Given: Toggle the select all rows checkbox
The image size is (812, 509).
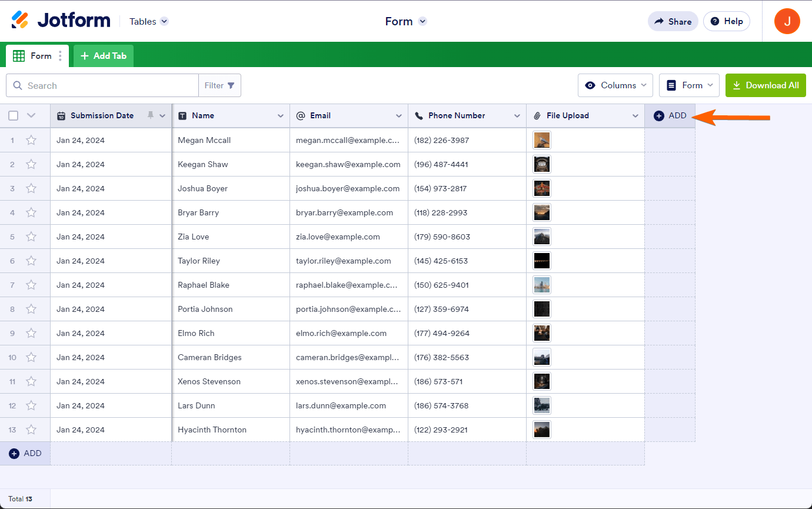Looking at the screenshot, I should pos(14,115).
